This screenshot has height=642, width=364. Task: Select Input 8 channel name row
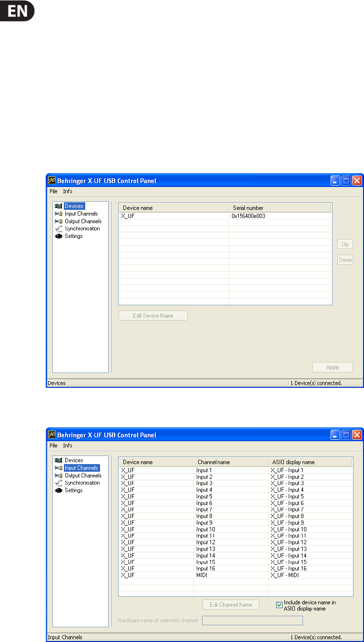coord(204,516)
